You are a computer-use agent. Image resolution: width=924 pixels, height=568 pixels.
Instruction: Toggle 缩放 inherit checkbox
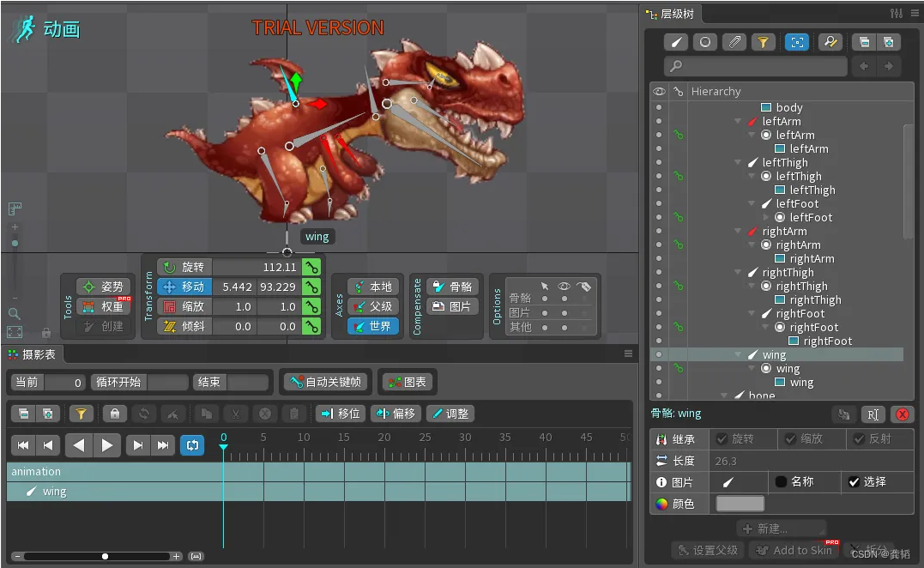(x=791, y=439)
